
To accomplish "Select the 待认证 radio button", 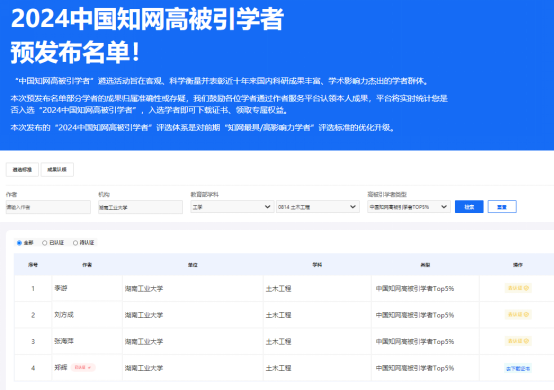I will pyautogui.click(x=75, y=243).
